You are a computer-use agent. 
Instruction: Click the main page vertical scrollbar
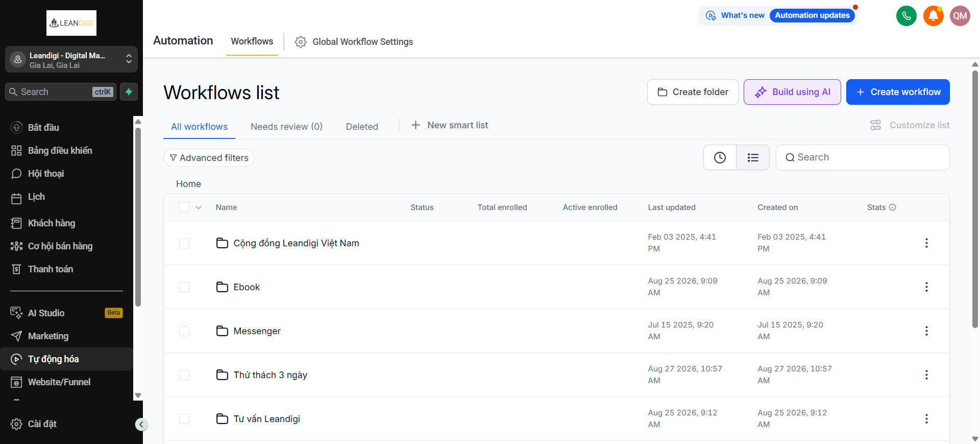pyautogui.click(x=975, y=199)
